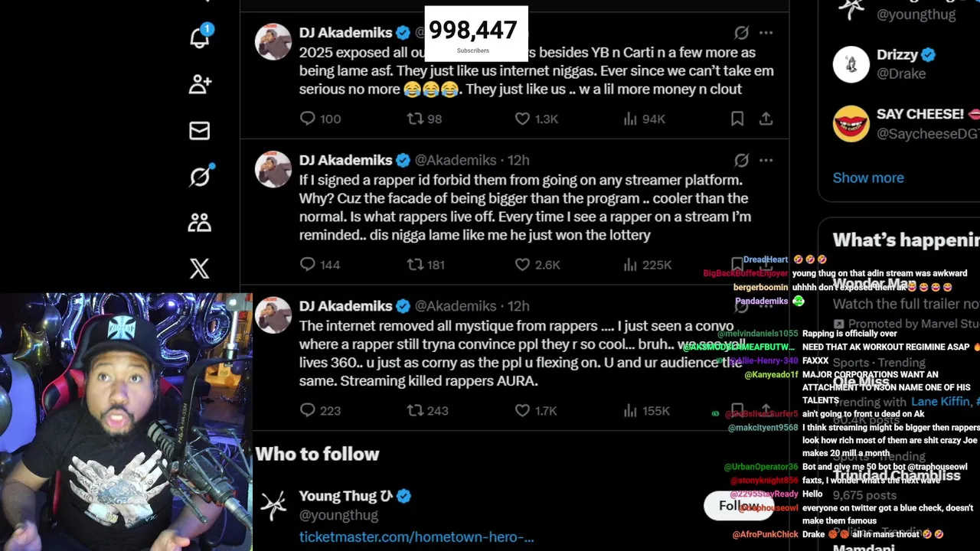Open Communities people icon in the sidebar
Screen dimensions: 980x551
(x=199, y=223)
